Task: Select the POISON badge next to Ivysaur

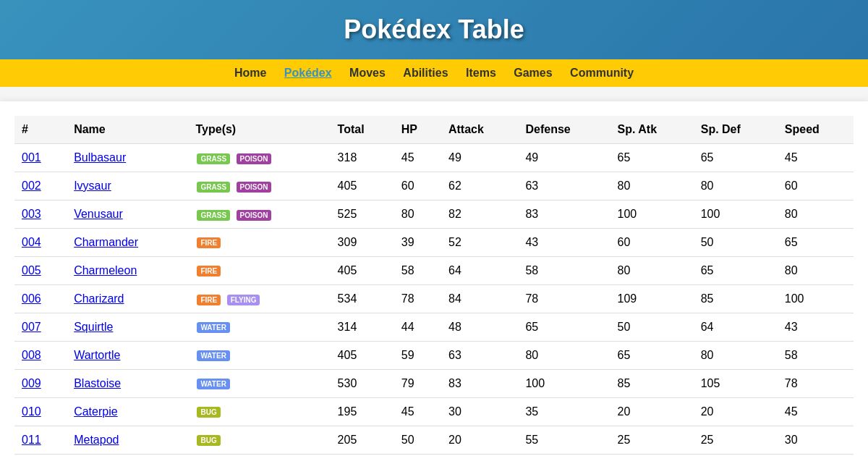Action: pyautogui.click(x=254, y=187)
